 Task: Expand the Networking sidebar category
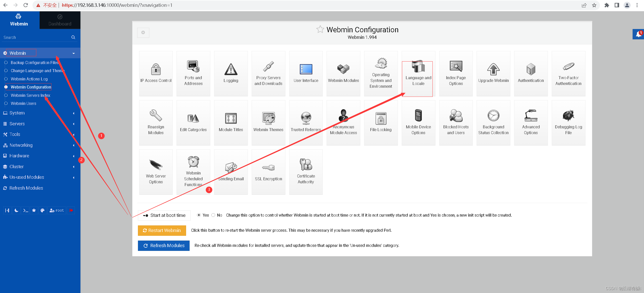(x=40, y=145)
